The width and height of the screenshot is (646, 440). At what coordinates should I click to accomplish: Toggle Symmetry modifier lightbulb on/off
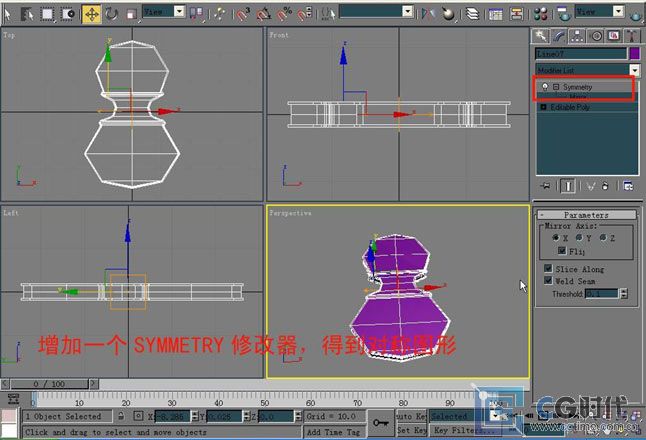(x=545, y=87)
